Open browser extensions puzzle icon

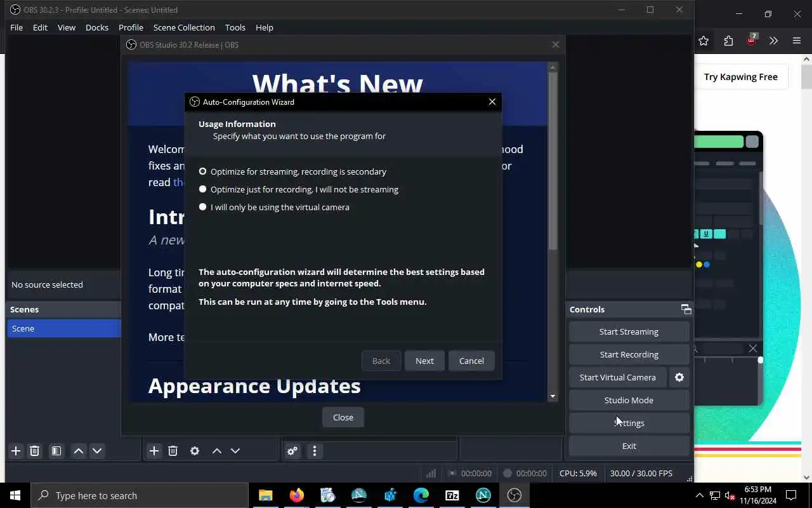point(728,41)
